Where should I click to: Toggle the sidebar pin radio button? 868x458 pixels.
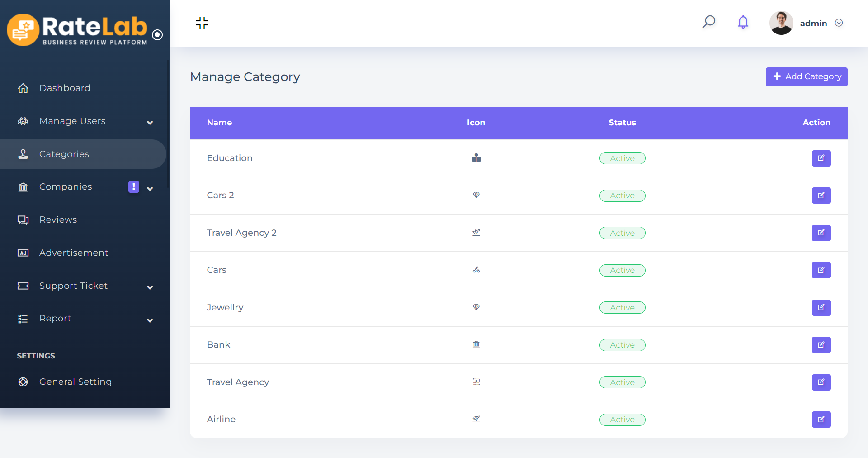pos(157,35)
